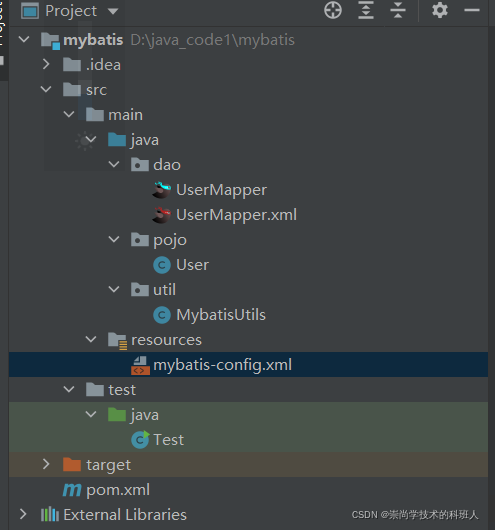Collapse the dao package
The image size is (495, 530).
pyautogui.click(x=114, y=164)
